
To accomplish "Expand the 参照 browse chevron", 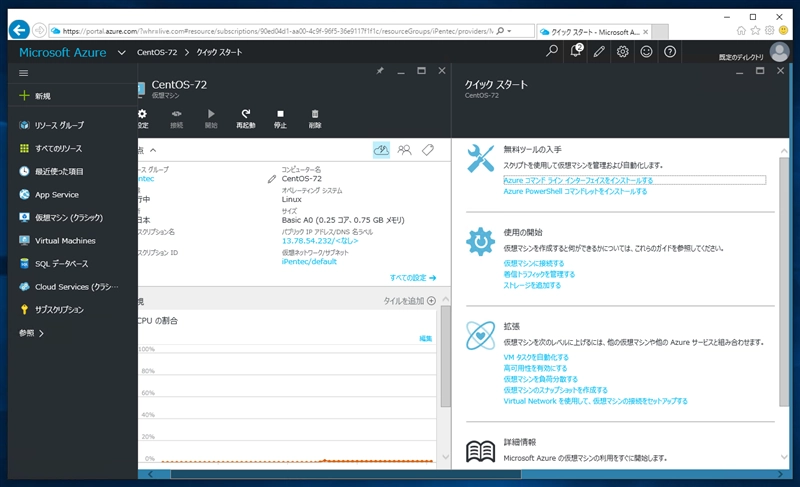I will 41,333.
